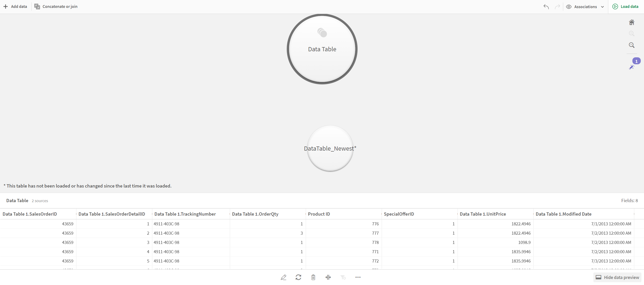
Task: Select the Product ID column header
Action: tap(320, 214)
